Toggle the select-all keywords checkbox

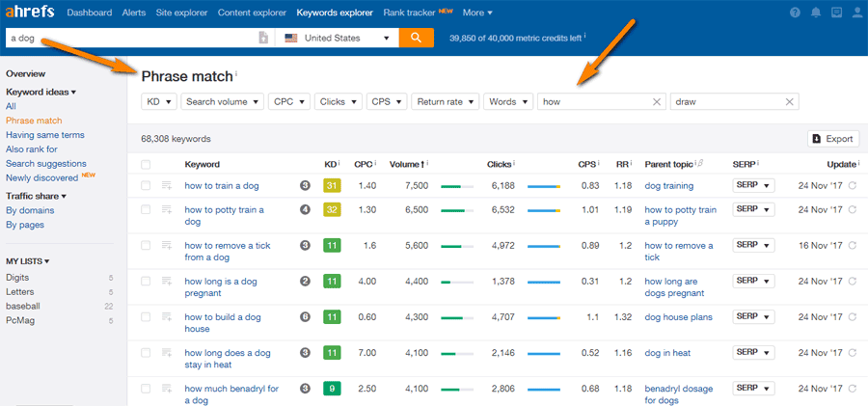146,165
